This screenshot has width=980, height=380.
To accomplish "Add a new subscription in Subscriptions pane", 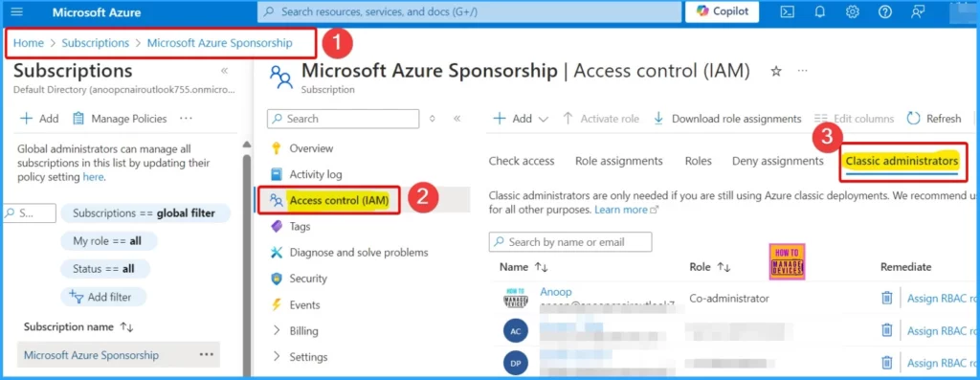I will coord(39,119).
